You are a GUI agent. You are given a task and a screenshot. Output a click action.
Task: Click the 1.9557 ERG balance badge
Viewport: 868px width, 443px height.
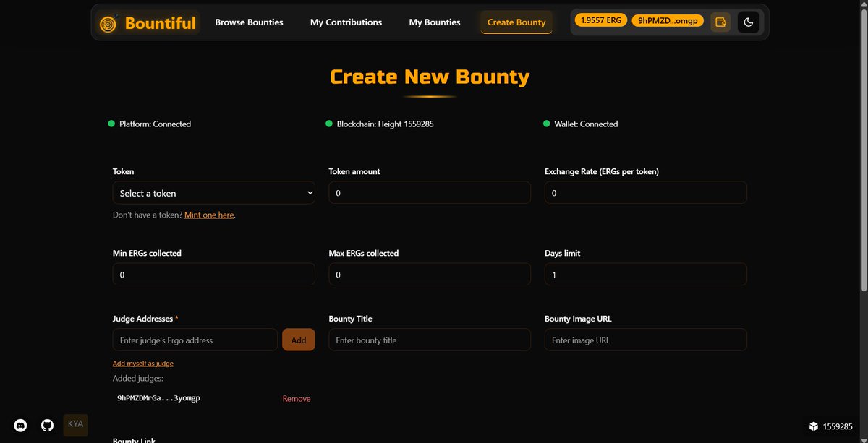(601, 21)
